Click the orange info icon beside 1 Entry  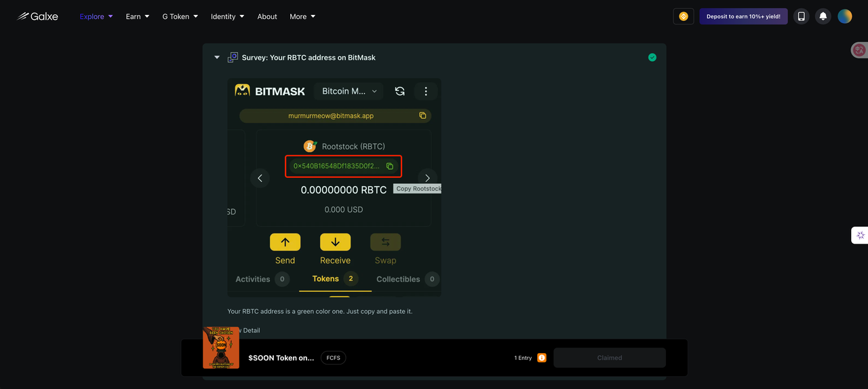point(542,358)
